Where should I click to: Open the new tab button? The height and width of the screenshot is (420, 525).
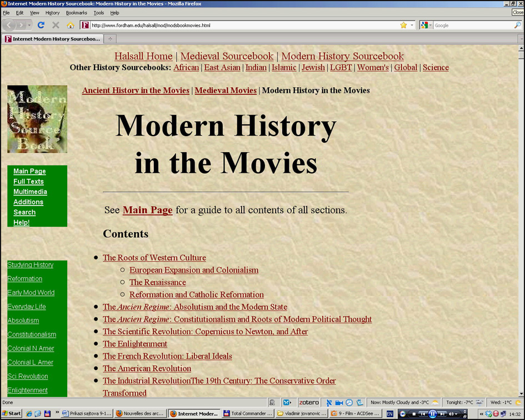click(110, 39)
